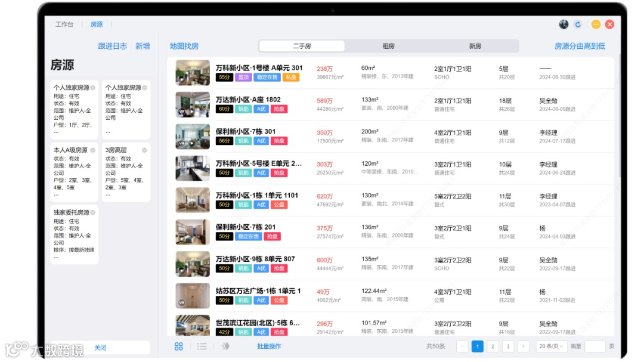Image resolution: width=644 pixels, height=362 pixels.
Task: Switch to list view icon
Action: point(202,346)
